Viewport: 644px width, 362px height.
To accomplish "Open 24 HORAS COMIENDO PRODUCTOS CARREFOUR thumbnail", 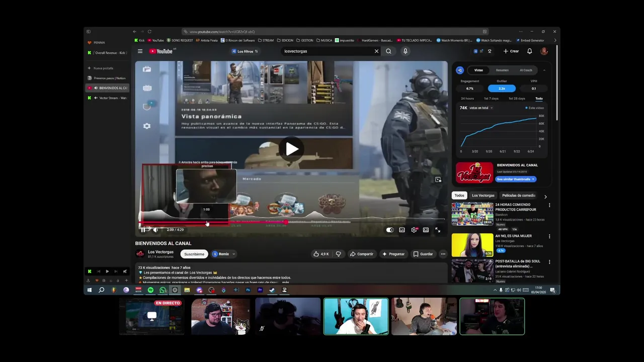I will point(472,214).
